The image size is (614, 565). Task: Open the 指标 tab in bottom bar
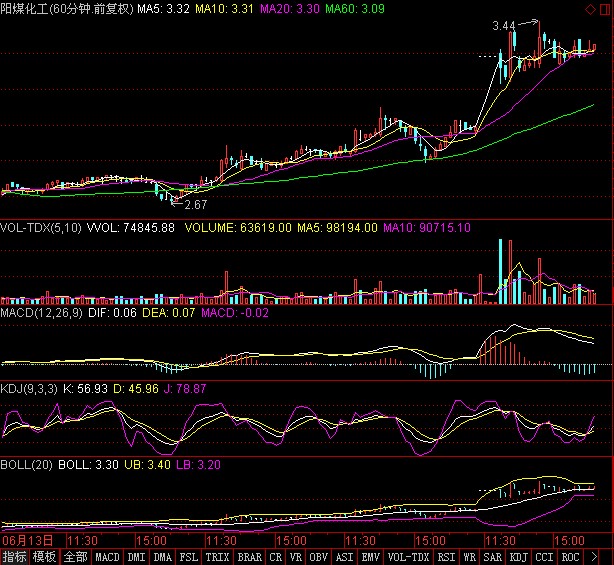14,557
